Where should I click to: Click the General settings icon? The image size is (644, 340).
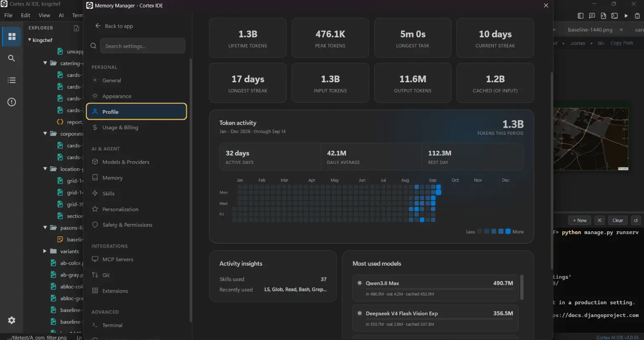[95, 80]
